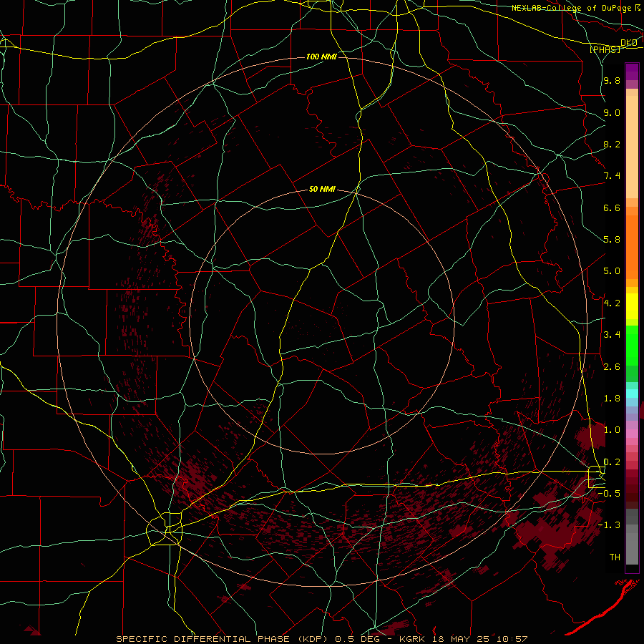Click the 18 MAY 25 date text
Screen dimensions: 644x644
click(x=460, y=639)
